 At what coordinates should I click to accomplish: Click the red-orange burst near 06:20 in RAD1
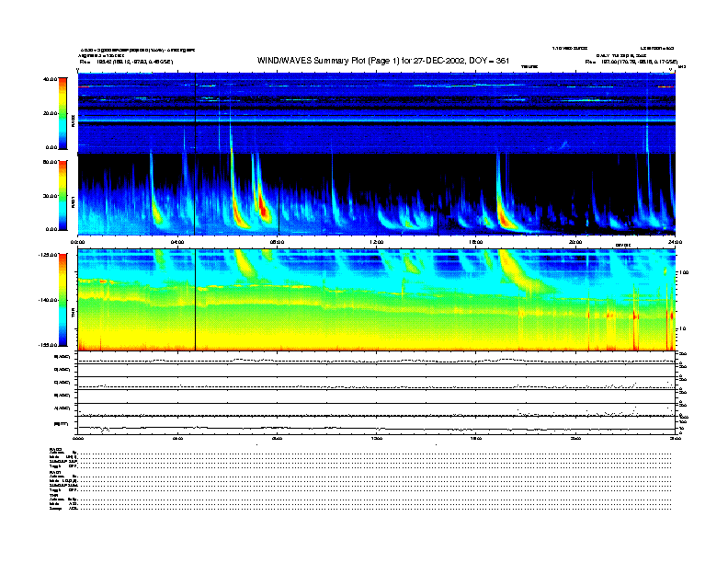[x=238, y=214]
